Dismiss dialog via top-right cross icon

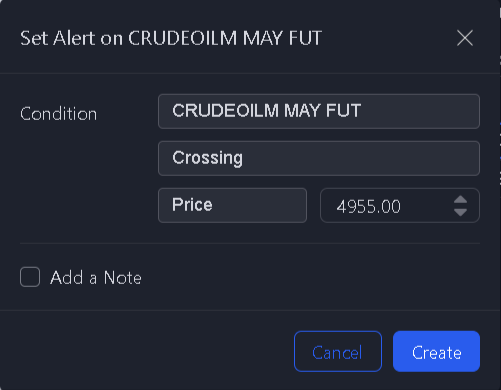coord(465,38)
